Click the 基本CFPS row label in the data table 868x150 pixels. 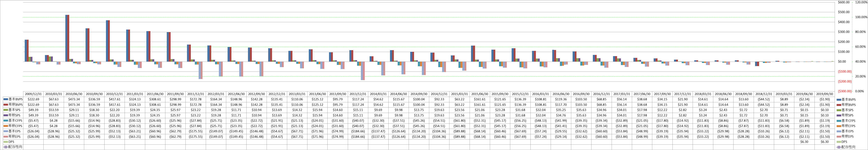coord(13,121)
